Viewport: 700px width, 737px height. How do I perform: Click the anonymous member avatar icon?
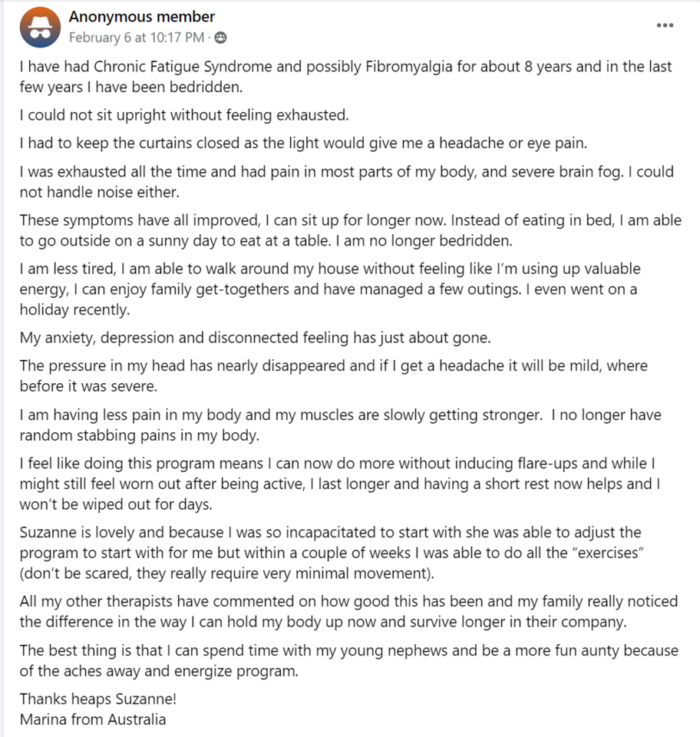coord(40,28)
